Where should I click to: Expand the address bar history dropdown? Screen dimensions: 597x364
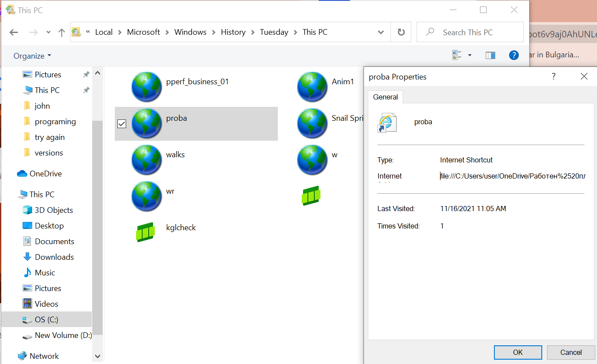pyautogui.click(x=381, y=32)
